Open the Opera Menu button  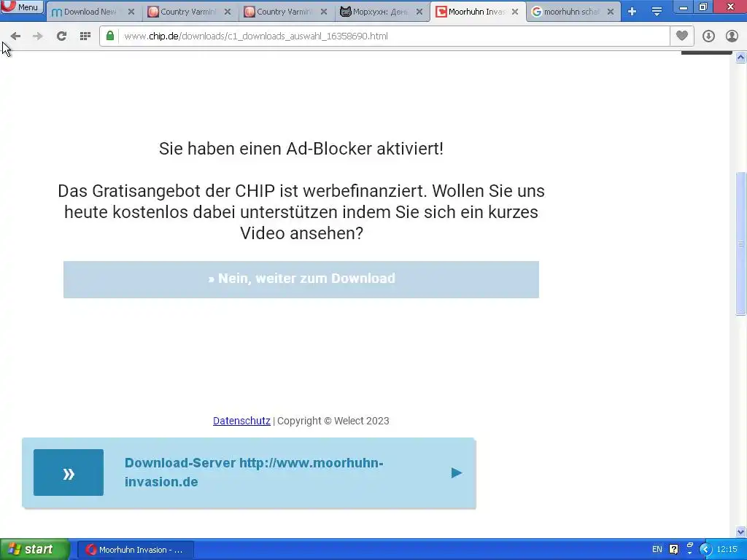pos(22,7)
